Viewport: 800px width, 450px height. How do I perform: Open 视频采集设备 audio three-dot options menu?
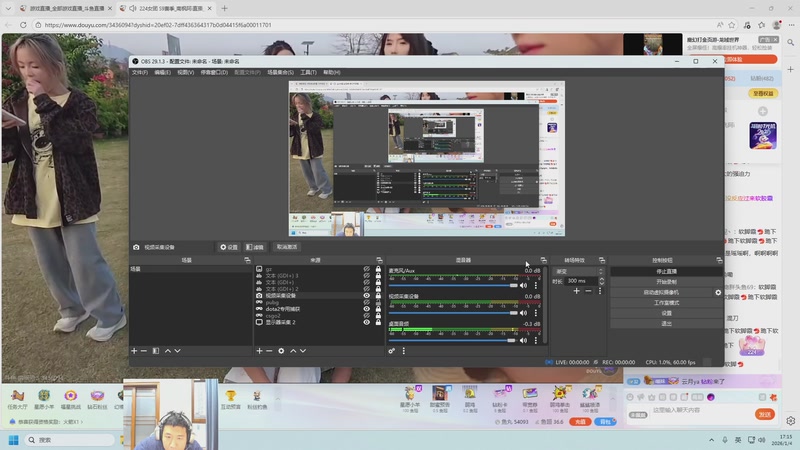pos(536,313)
